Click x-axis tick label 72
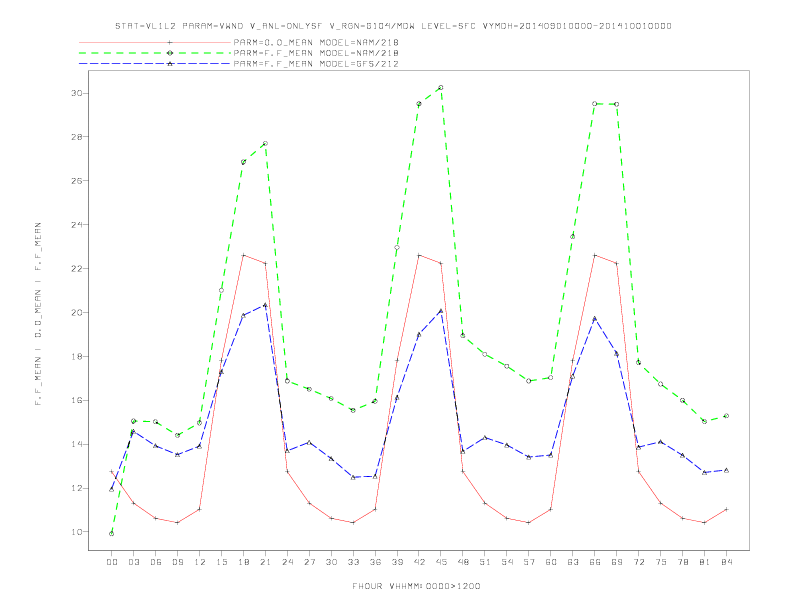792x612 pixels. [638, 562]
